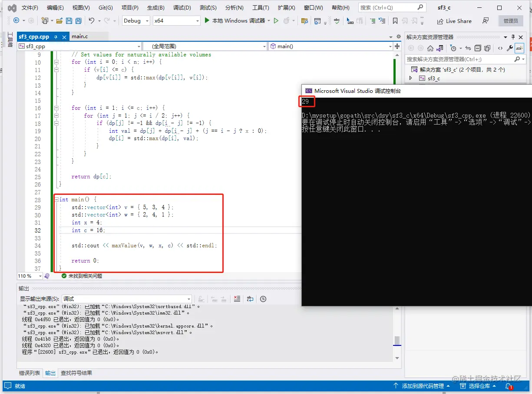Switch to the 错误列表 tab
This screenshot has height=394, width=532.
point(30,373)
